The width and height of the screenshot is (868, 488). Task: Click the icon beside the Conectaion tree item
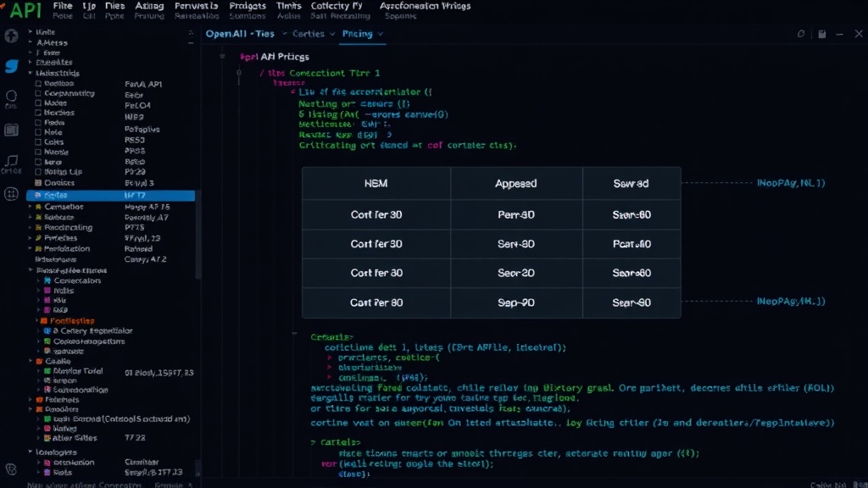(x=47, y=280)
